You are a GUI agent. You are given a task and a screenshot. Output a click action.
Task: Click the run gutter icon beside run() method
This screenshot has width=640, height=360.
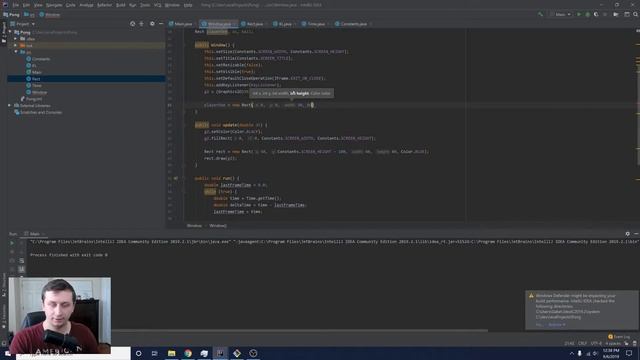tap(176, 178)
